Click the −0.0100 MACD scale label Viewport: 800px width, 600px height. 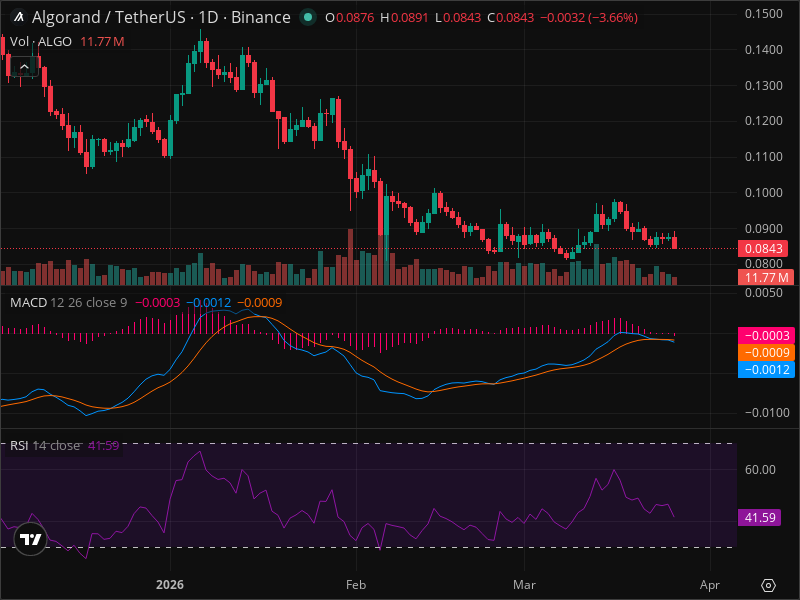pos(766,412)
